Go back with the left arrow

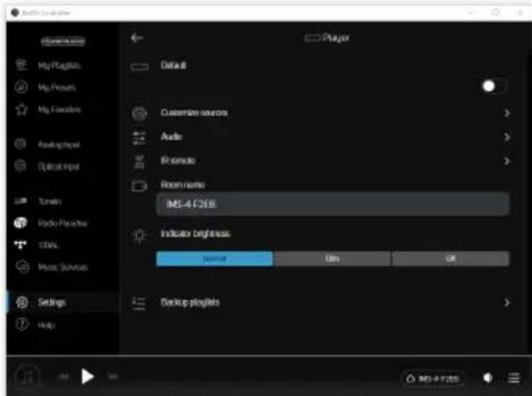137,38
